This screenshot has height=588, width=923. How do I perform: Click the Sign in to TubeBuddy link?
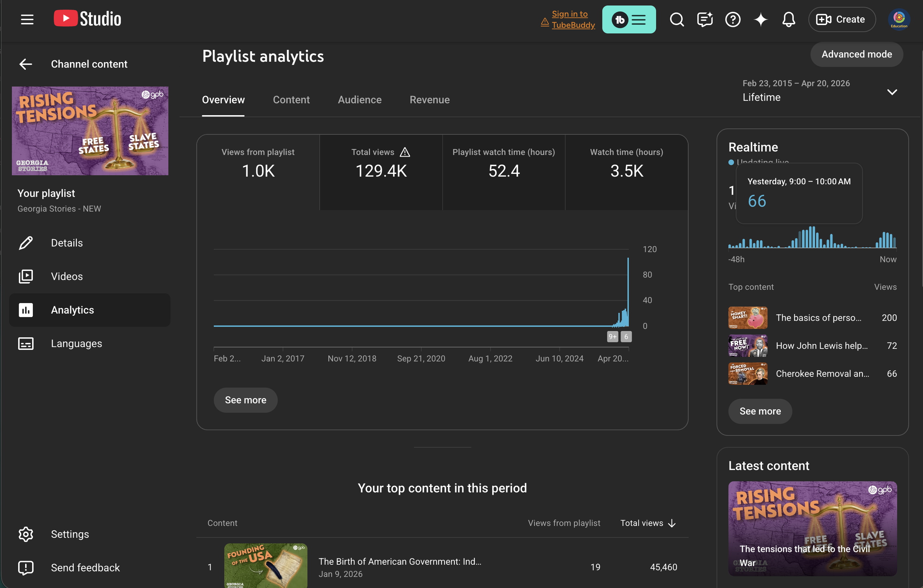click(573, 19)
